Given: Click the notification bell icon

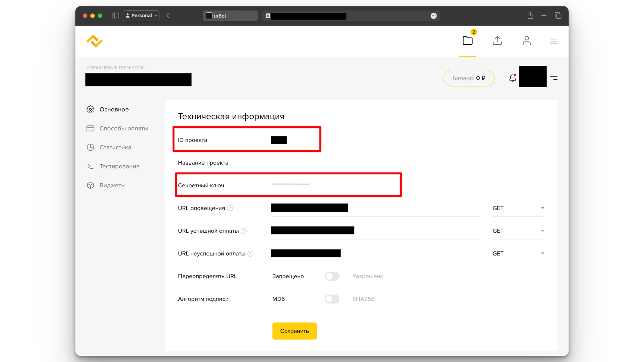Looking at the screenshot, I should pos(512,78).
